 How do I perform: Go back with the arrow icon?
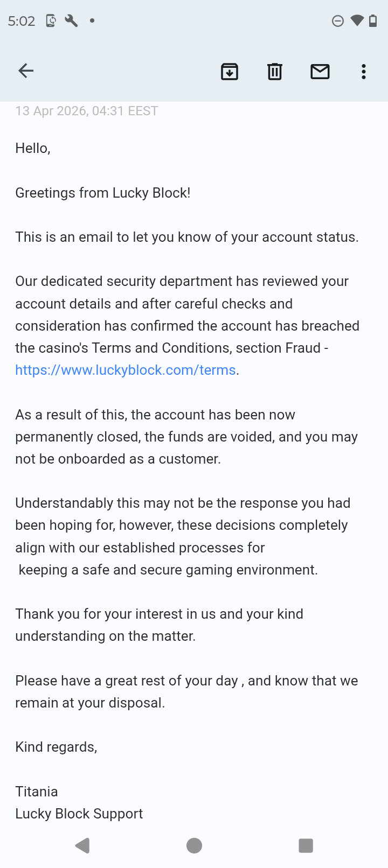tap(26, 71)
